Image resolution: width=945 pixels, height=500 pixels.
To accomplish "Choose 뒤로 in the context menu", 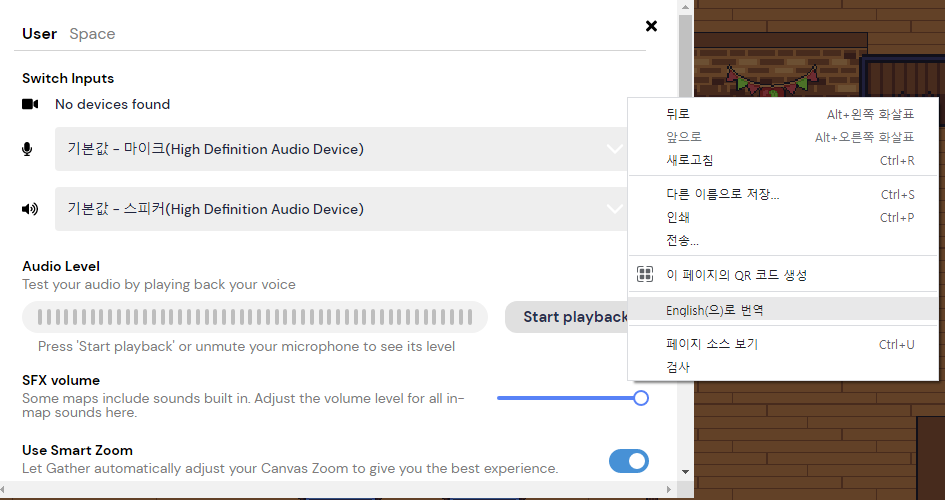I will (783, 114).
